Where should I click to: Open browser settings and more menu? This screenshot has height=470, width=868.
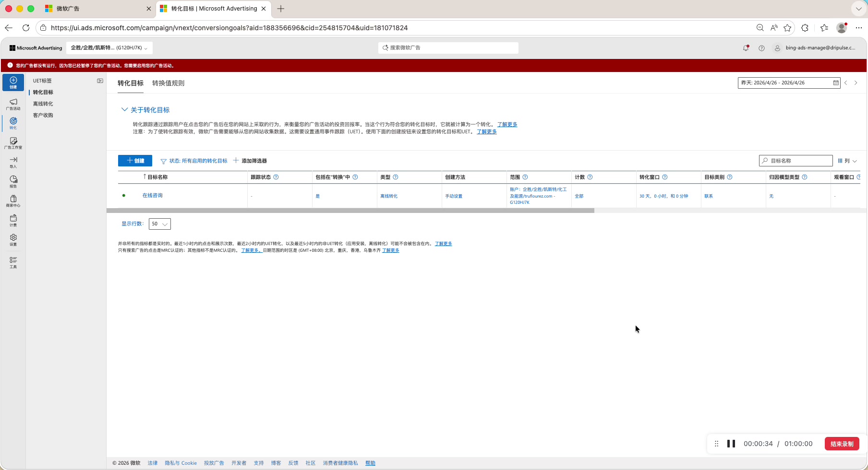(859, 28)
